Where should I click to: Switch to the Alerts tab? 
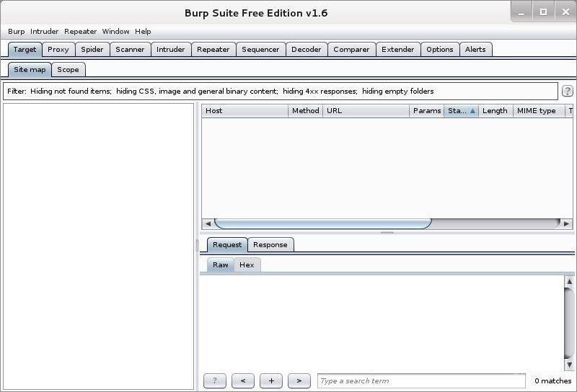tap(475, 49)
